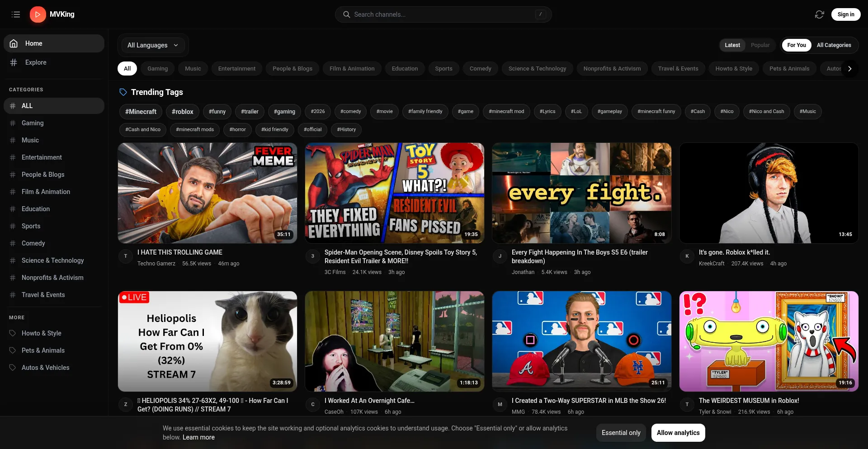Select the Gaming category chip
The height and width of the screenshot is (449, 868).
pos(157,69)
